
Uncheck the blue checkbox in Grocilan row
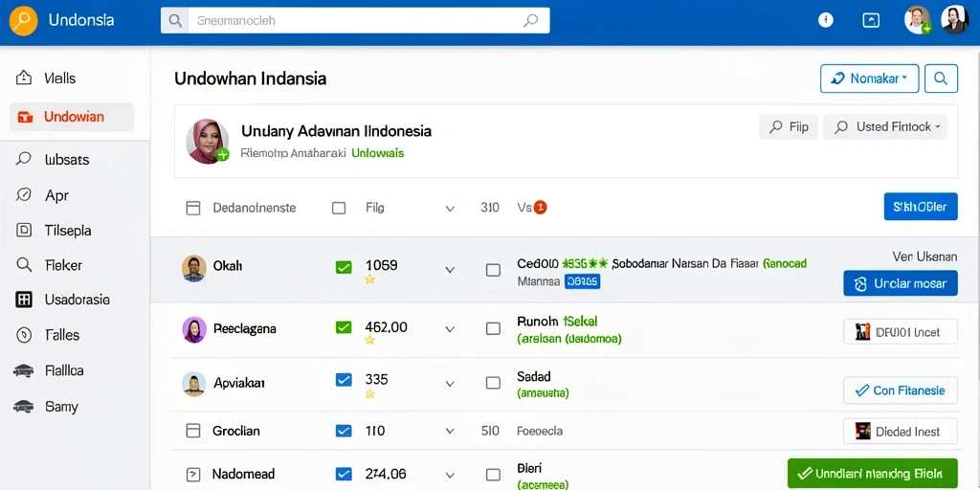(x=344, y=431)
